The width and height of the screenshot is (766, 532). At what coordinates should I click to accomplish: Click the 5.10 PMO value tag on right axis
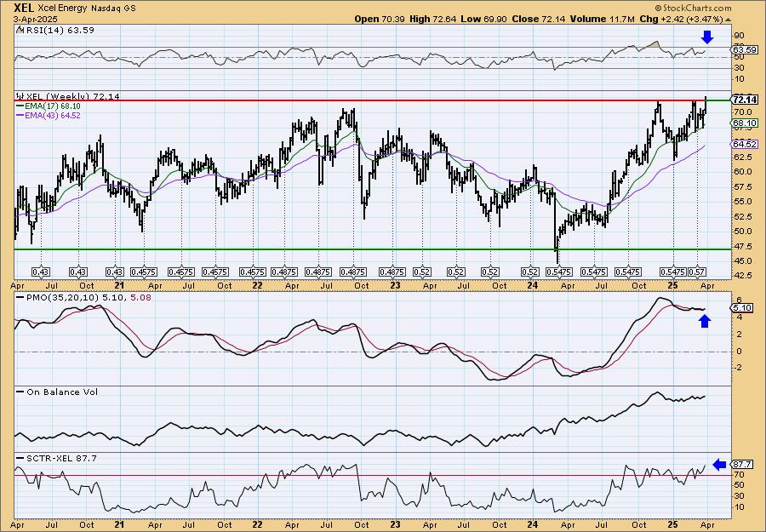(743, 308)
